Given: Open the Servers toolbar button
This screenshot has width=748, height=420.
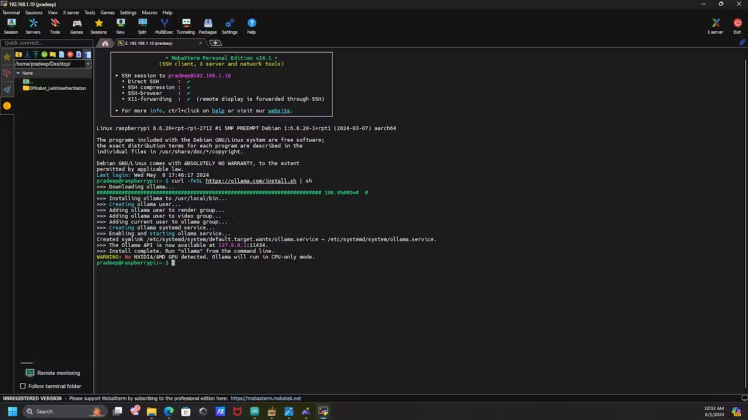Looking at the screenshot, I should (x=33, y=26).
